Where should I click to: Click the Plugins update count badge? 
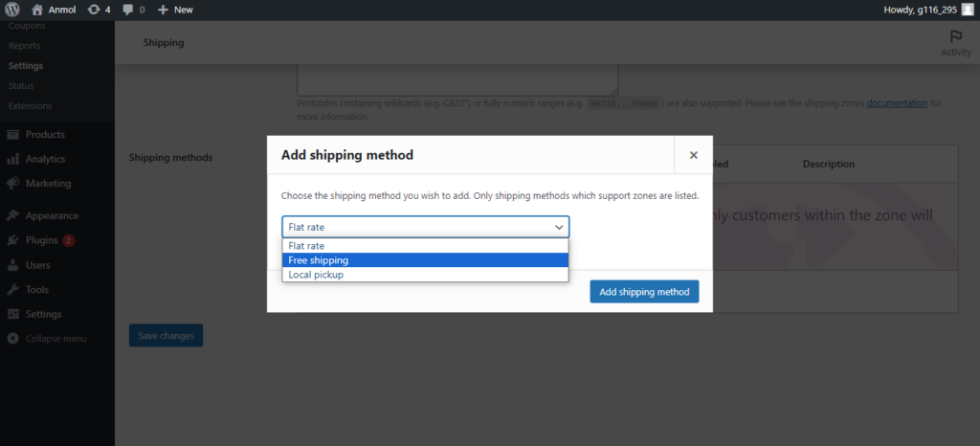pos(69,240)
